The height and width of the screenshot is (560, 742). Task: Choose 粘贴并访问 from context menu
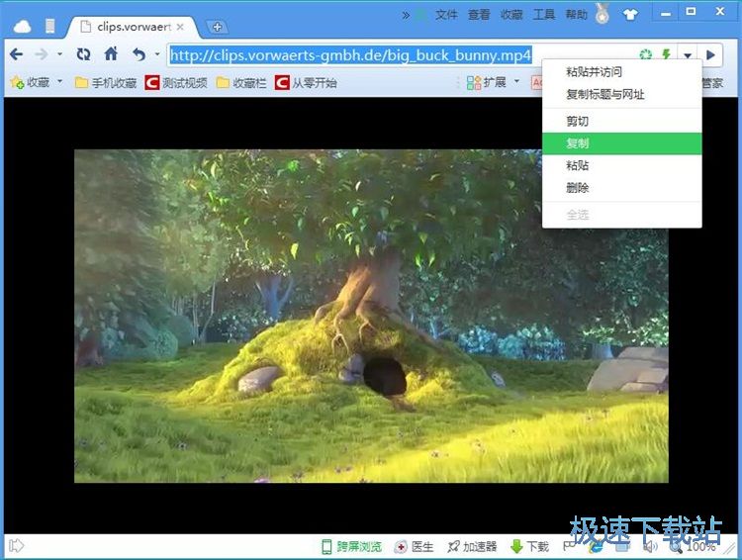click(x=622, y=72)
